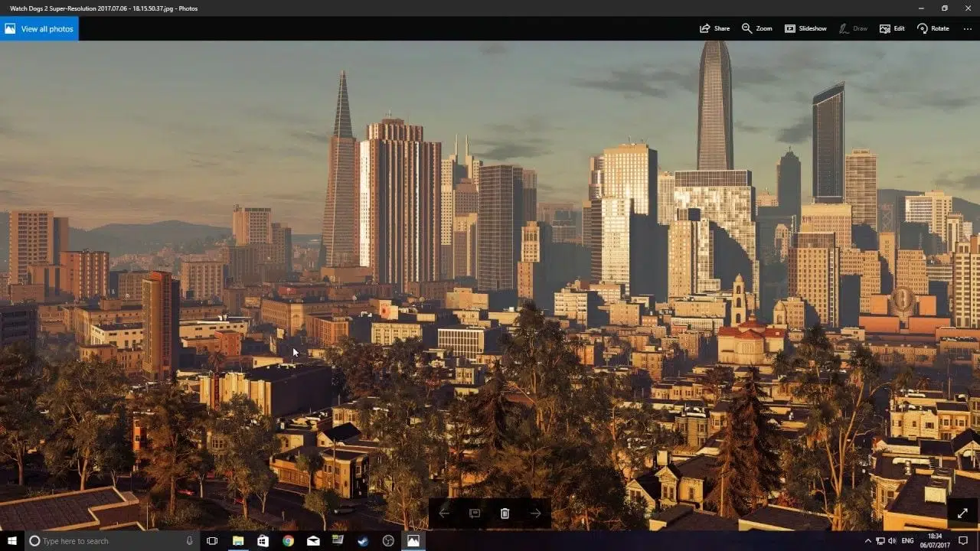Open Windows Start menu
Image resolution: width=980 pixels, height=551 pixels.
pos(11,541)
